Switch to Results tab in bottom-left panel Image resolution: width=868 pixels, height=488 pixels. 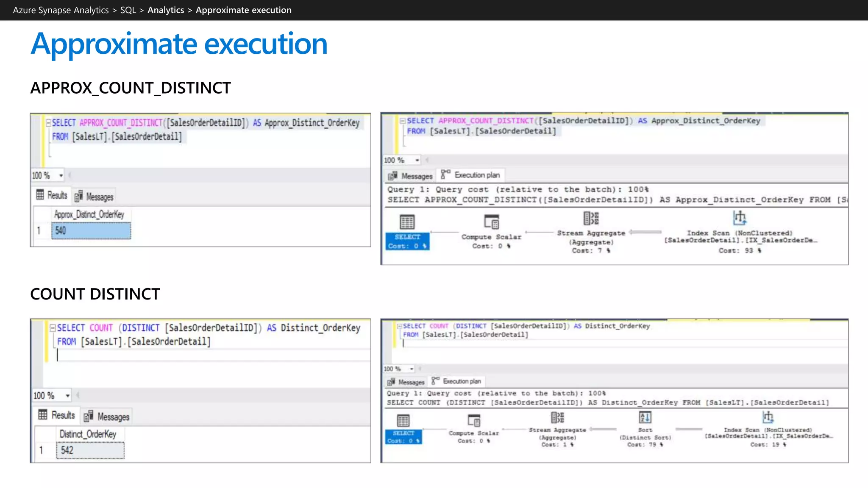[x=56, y=415]
